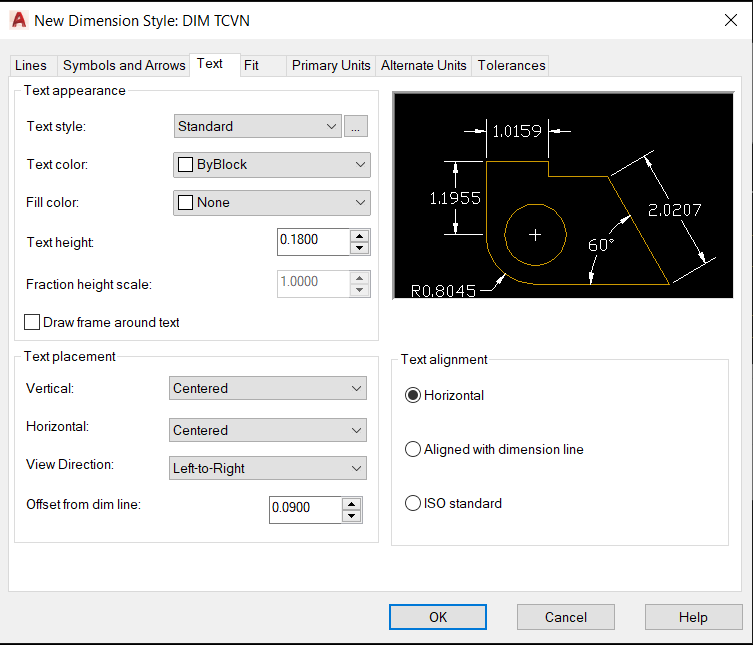Select Horizontal text alignment radio button
The image size is (753, 645).
[x=413, y=396]
